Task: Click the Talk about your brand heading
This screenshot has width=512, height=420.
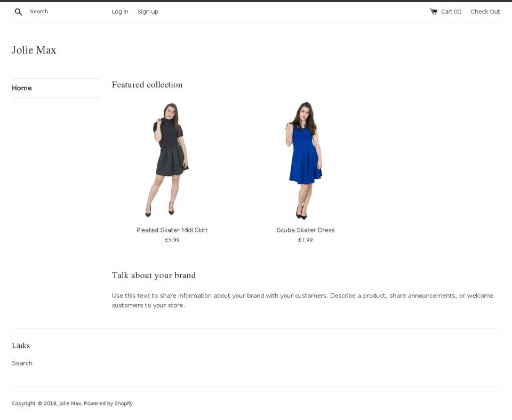Action: point(154,276)
